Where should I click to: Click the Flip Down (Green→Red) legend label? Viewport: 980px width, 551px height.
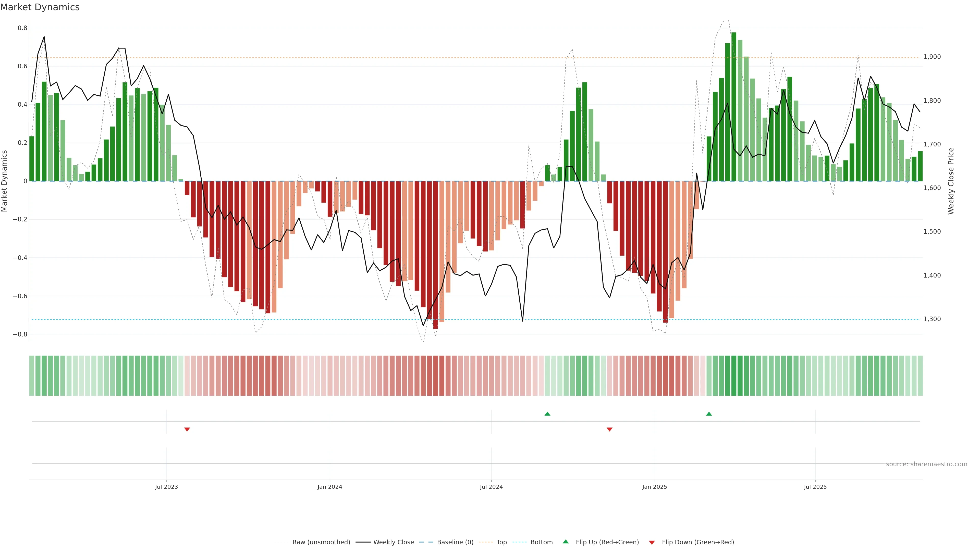point(698,542)
